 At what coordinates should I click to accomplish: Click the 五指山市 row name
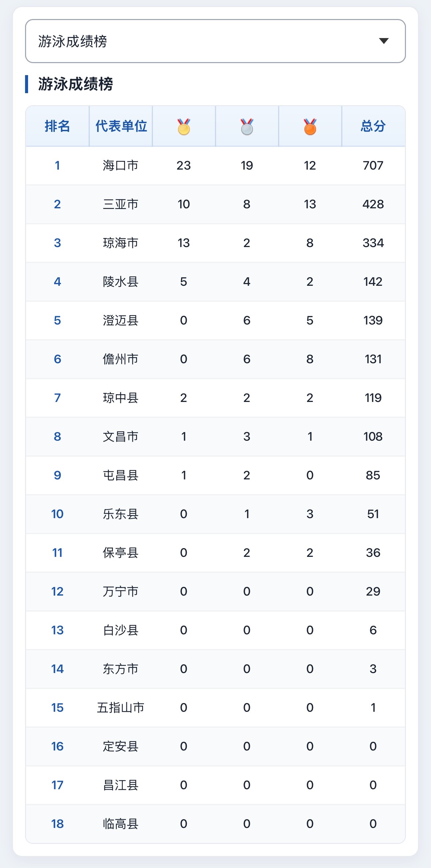pyautogui.click(x=120, y=708)
